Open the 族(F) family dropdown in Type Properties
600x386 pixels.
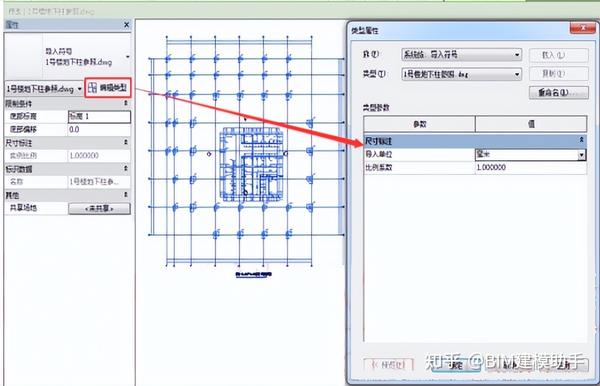click(461, 55)
